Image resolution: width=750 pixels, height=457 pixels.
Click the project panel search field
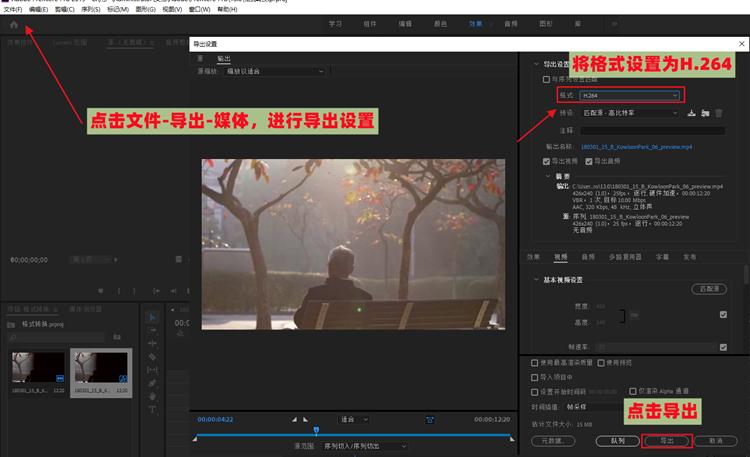56,338
